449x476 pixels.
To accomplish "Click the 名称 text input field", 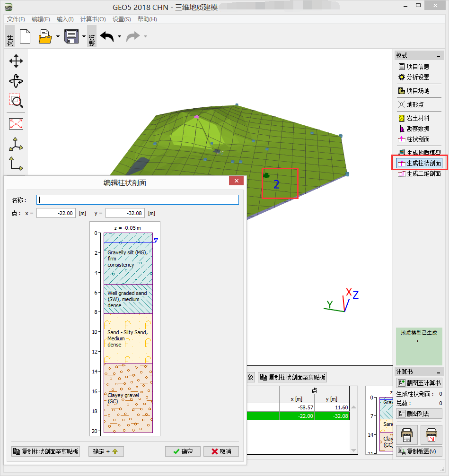I will click(x=138, y=199).
